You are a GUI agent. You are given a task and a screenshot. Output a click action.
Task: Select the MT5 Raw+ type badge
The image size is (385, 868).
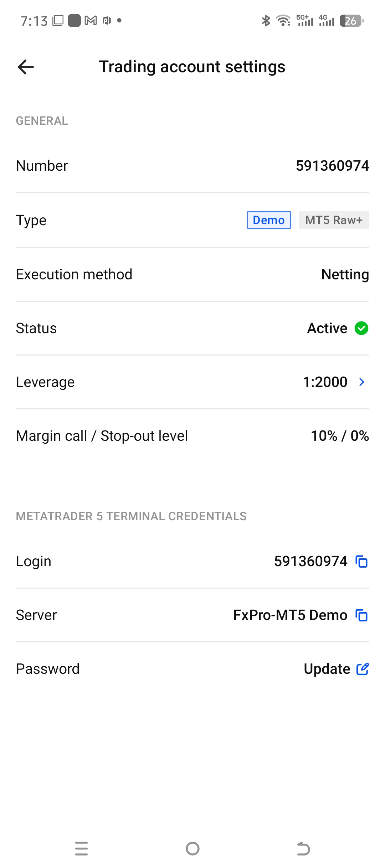[334, 220]
